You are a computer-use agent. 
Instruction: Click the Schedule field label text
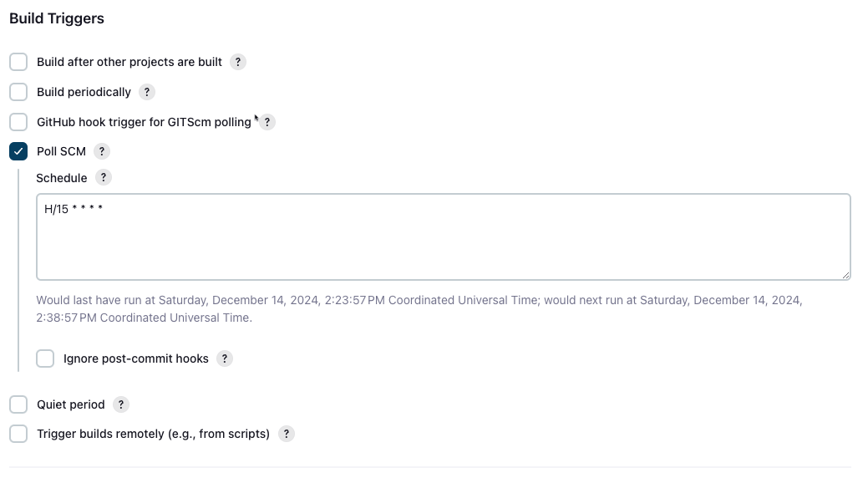coord(61,178)
